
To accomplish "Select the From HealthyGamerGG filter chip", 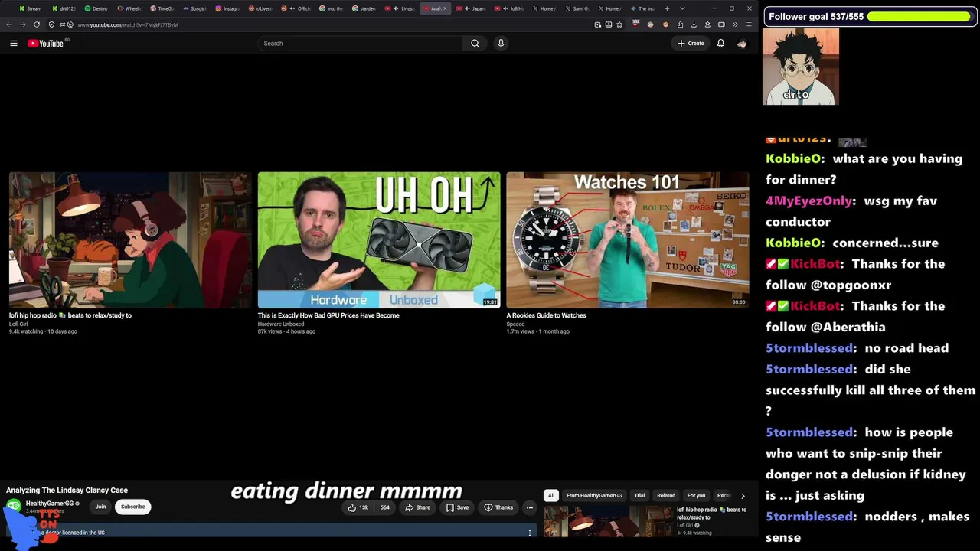I will click(x=594, y=496).
